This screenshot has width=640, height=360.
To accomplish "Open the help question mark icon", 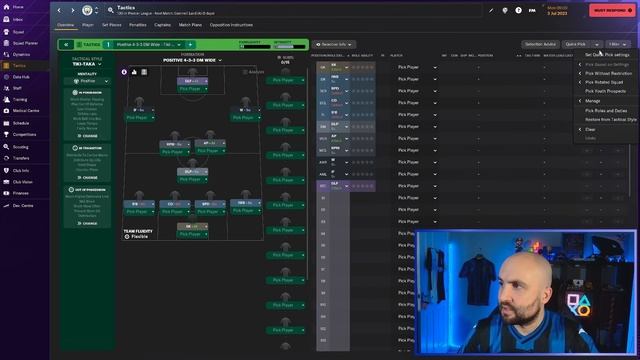I will [x=518, y=11].
